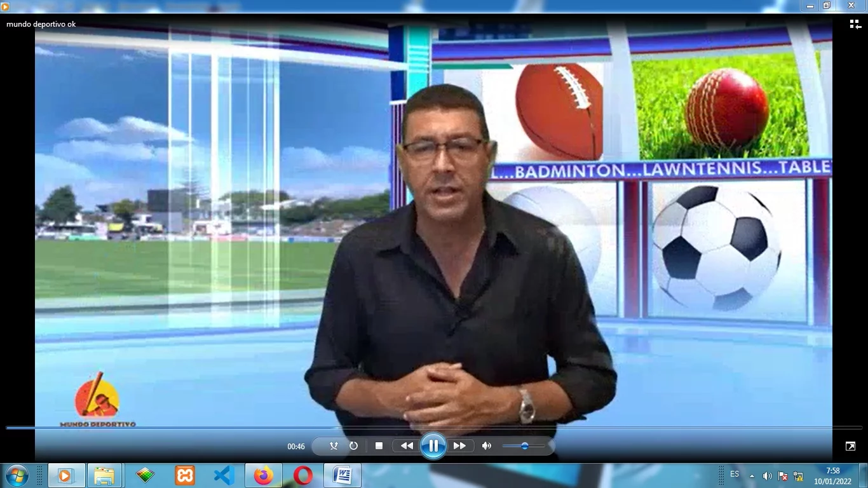Screen dimensions: 868x488
Task: Open Visual Studio Code from taskbar
Action: click(224, 475)
